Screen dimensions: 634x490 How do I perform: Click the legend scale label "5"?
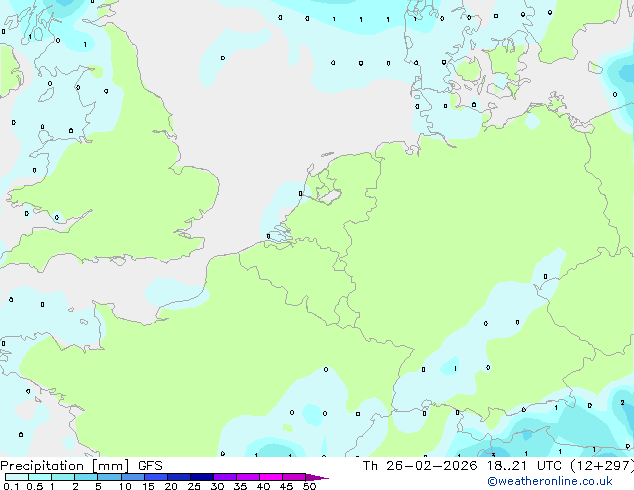(98, 486)
